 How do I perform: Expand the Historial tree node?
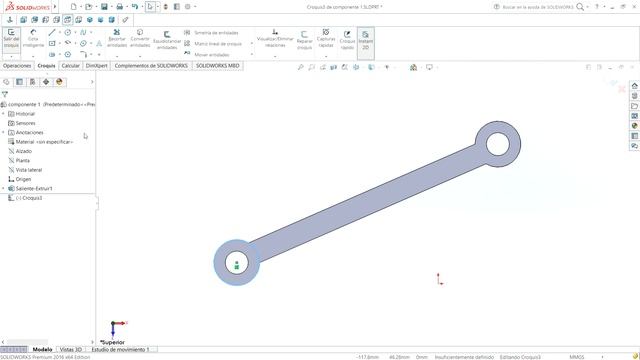tap(3, 114)
